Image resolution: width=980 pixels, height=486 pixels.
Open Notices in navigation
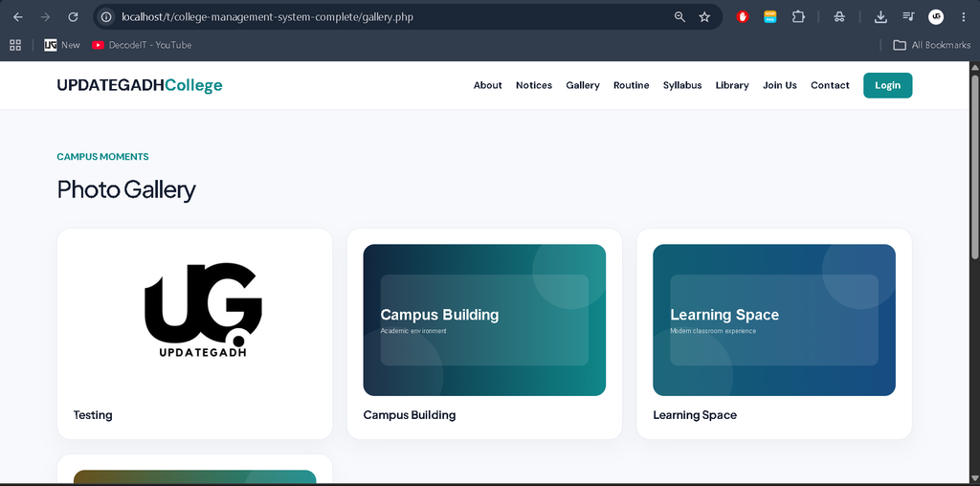pyautogui.click(x=534, y=85)
